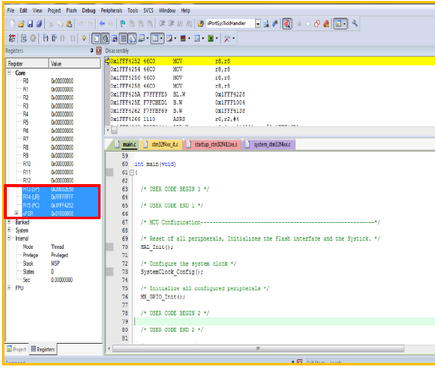
Task: Click the Stop execution icon
Action: [x=33, y=38]
